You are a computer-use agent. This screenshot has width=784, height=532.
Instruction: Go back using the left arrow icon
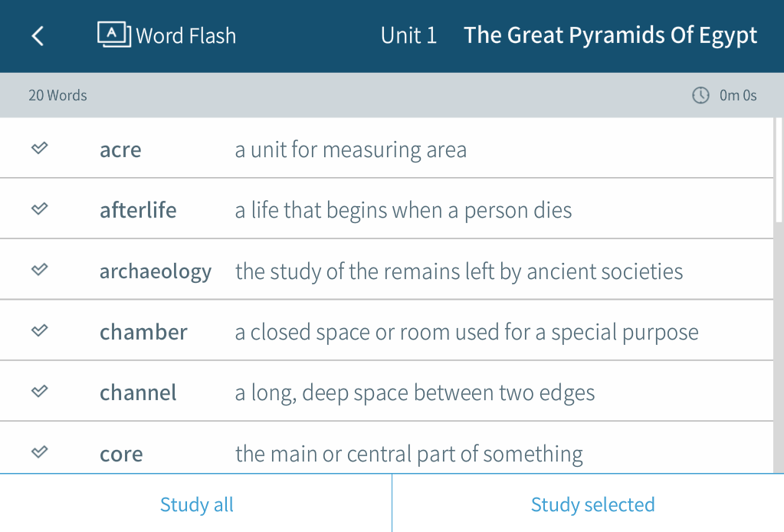pos(38,36)
